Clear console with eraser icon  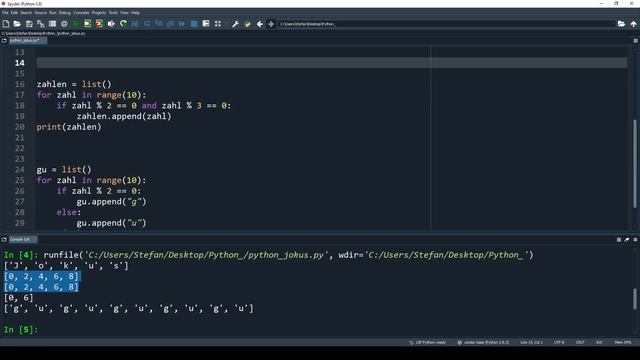(627, 240)
